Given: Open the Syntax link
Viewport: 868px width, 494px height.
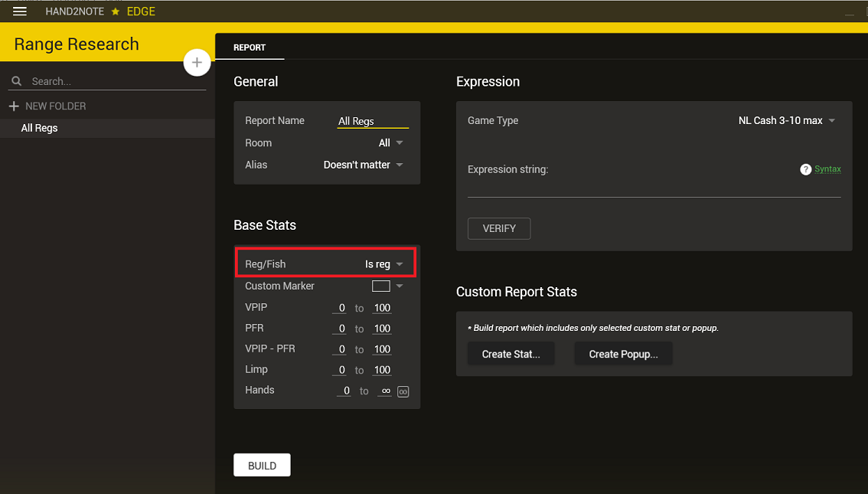Looking at the screenshot, I should coord(827,169).
